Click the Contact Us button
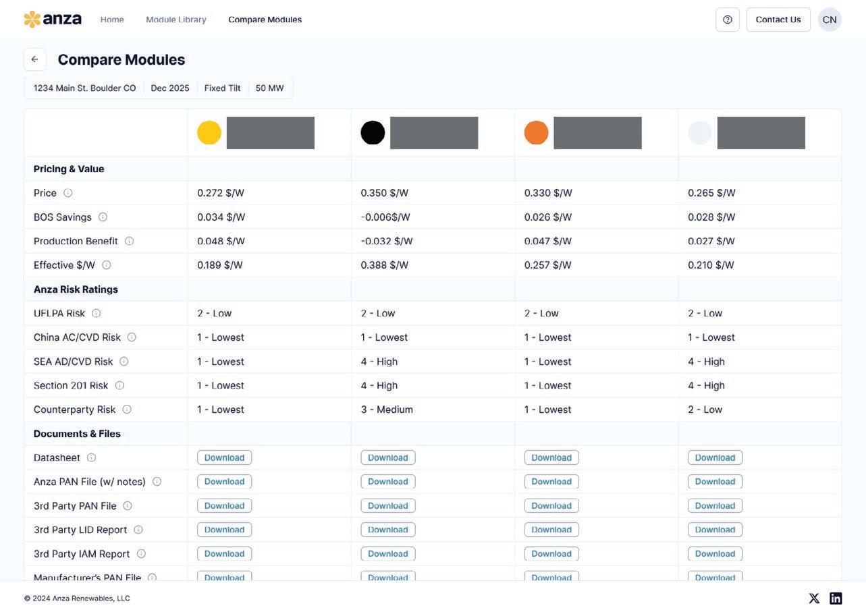This screenshot has width=866, height=616. pyautogui.click(x=778, y=20)
